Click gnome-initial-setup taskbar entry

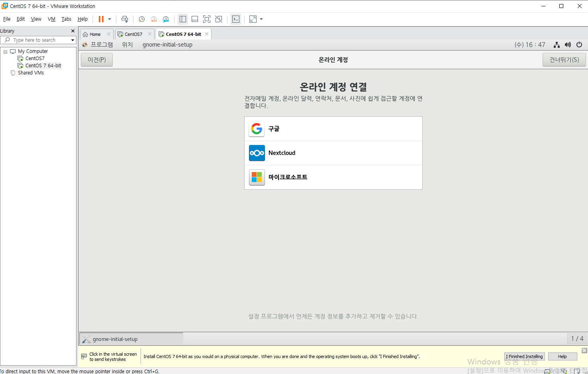[131, 339]
